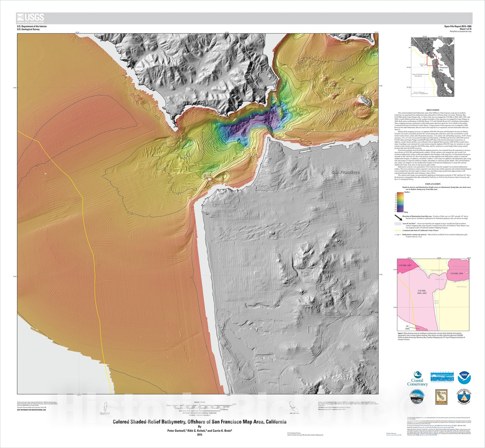
Task: Click the Seafloor Mapping Lab CSU logo
Action: (464, 397)
